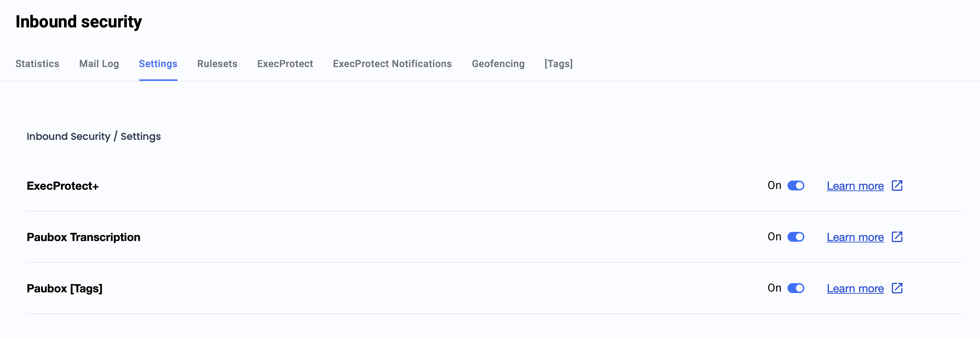Click the Inbound security page heading

(x=79, y=22)
